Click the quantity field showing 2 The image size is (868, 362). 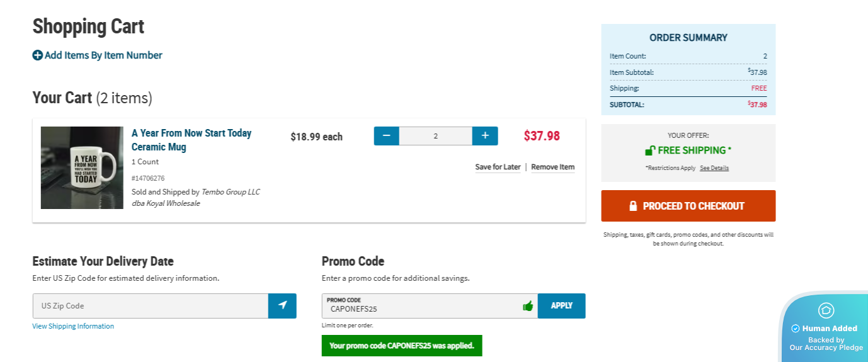pos(435,136)
